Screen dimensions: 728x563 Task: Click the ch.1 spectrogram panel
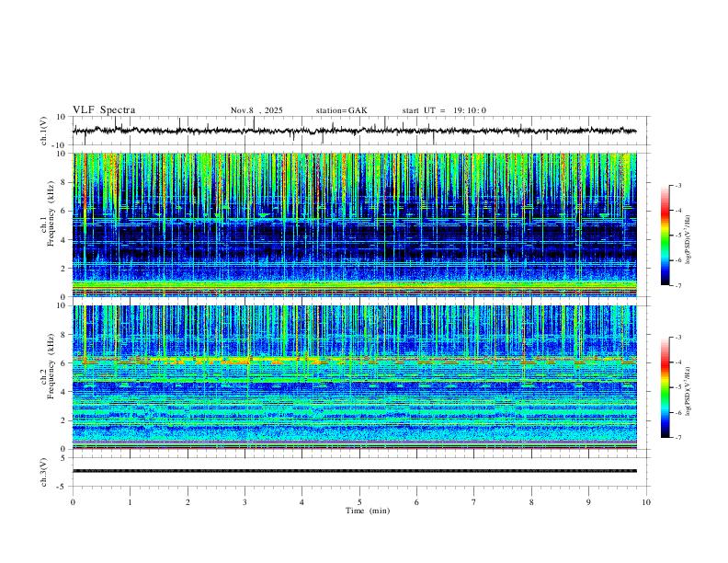click(354, 224)
